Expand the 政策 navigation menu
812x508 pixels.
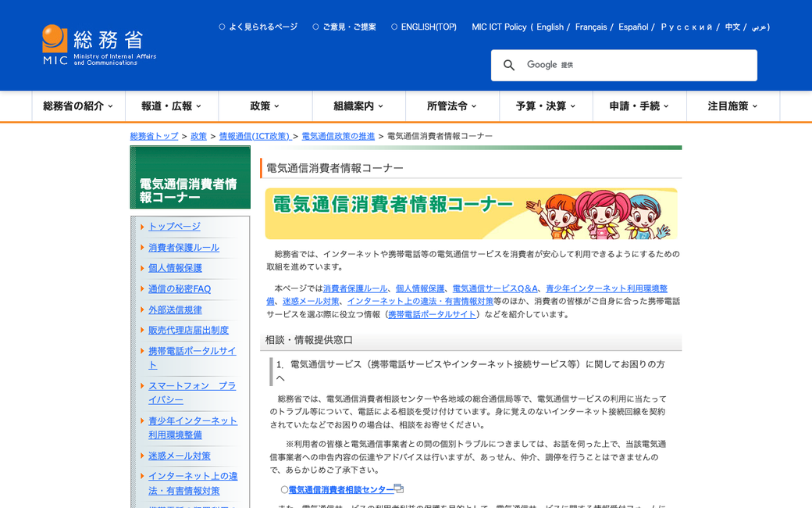coord(265,106)
